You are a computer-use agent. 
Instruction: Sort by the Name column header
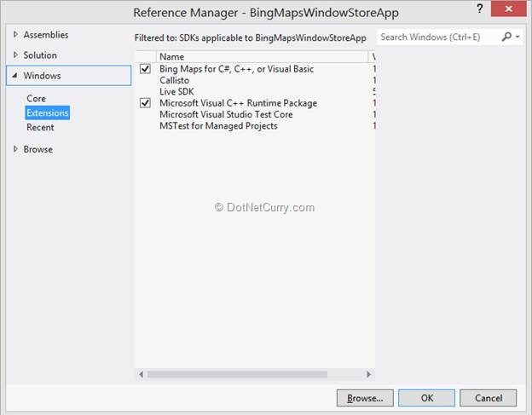pyautogui.click(x=262, y=56)
